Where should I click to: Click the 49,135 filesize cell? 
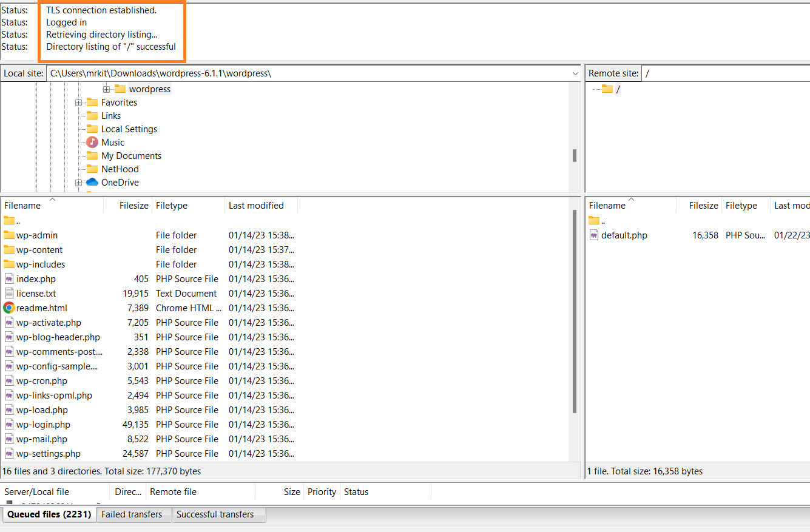tap(136, 425)
